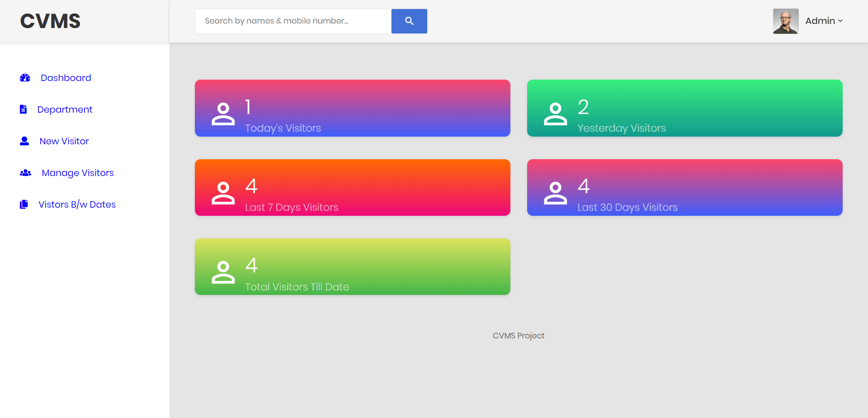Open the New Visitor link
Viewport: 868px width, 418px height.
(64, 141)
